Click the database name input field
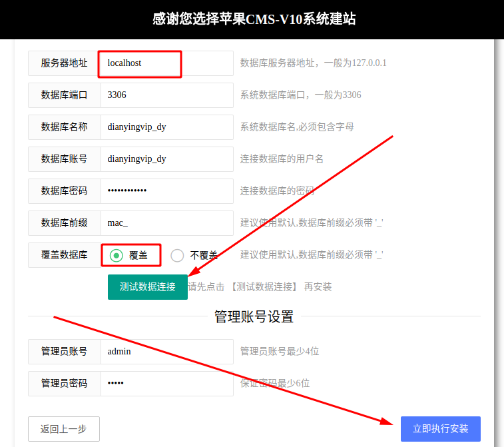The height and width of the screenshot is (447, 504). pyautogui.click(x=167, y=127)
